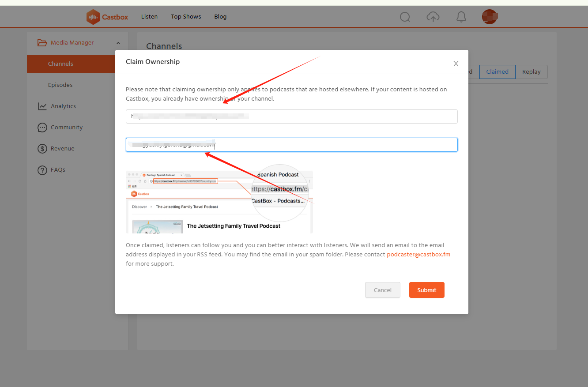This screenshot has height=387, width=588.
Task: Click the FAQs question mark icon
Action: [42, 170]
